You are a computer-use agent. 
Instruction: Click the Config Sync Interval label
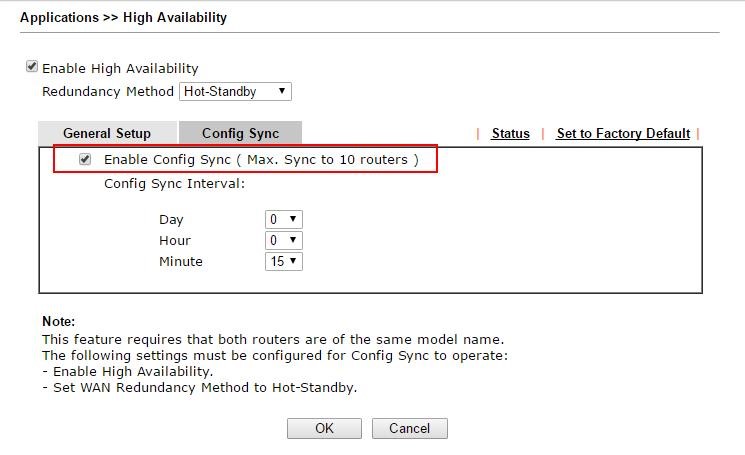point(174,183)
